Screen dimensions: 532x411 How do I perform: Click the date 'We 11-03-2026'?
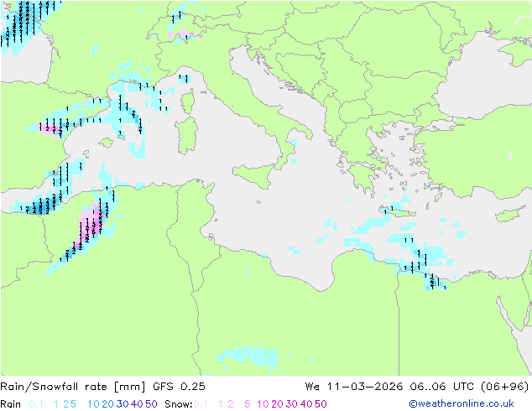[354, 386]
